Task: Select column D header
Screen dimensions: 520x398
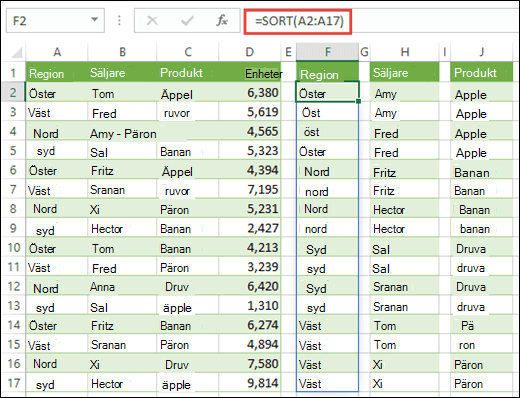Action: click(x=250, y=52)
